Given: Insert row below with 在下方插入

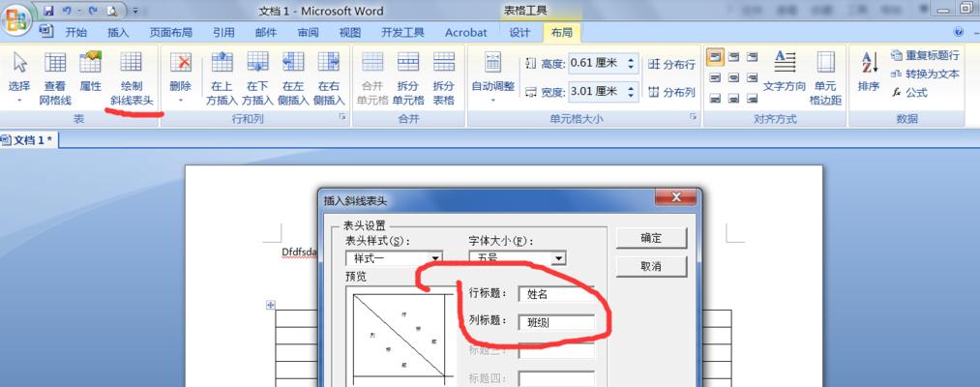Looking at the screenshot, I should [257, 77].
